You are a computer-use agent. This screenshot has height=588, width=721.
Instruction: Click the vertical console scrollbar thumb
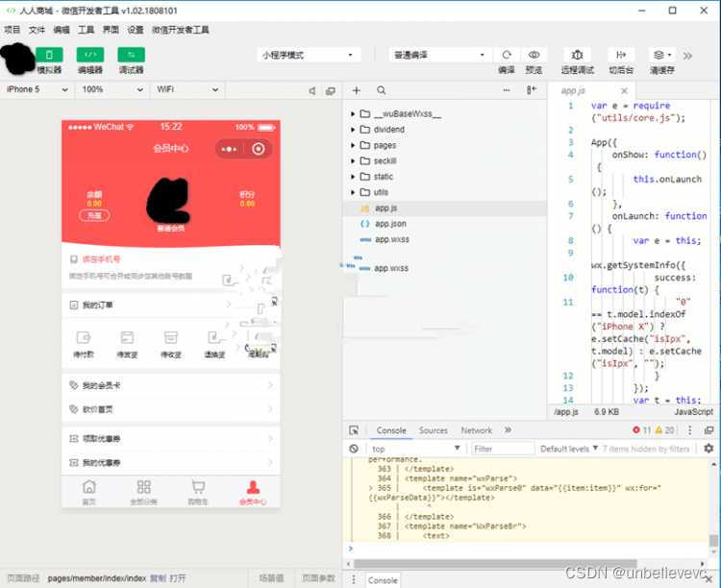tap(713, 541)
